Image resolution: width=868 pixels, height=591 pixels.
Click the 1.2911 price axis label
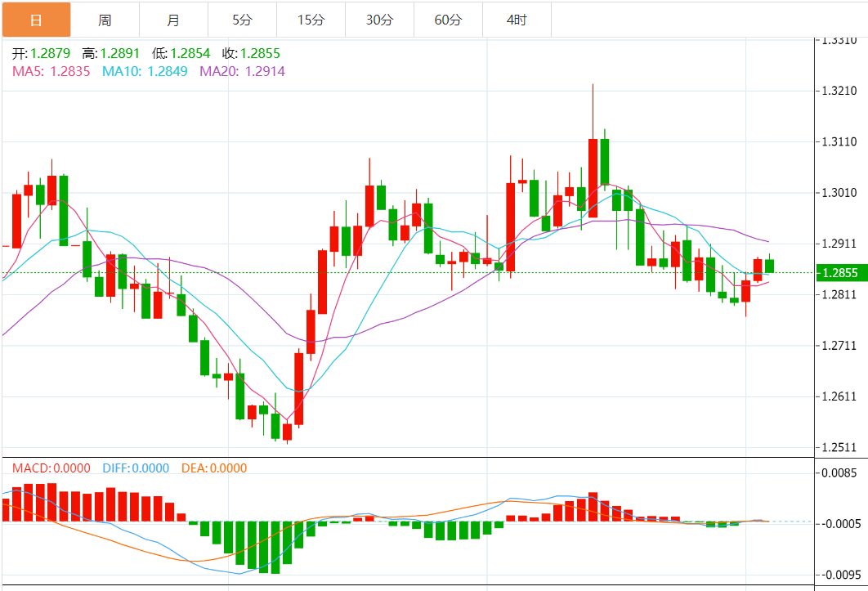coord(839,244)
